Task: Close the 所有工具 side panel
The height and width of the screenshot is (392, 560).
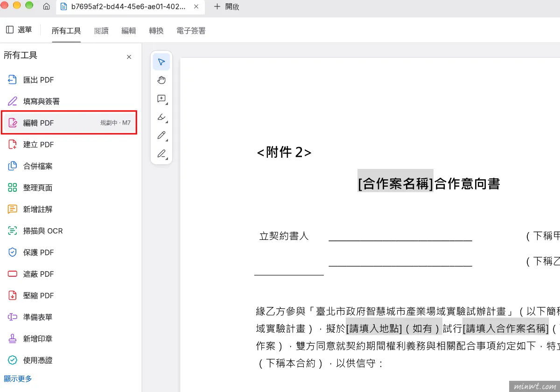Action: click(x=129, y=57)
